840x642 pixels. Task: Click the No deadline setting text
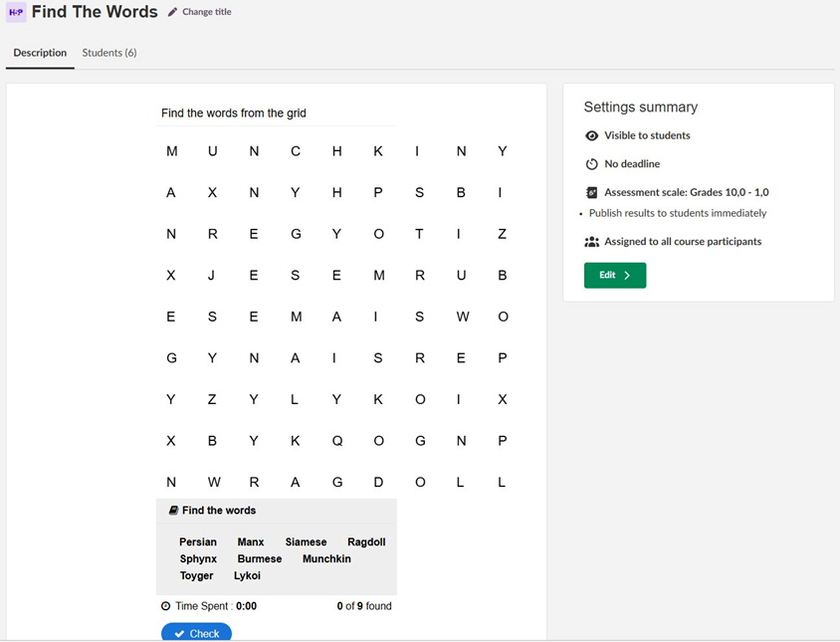click(x=632, y=164)
